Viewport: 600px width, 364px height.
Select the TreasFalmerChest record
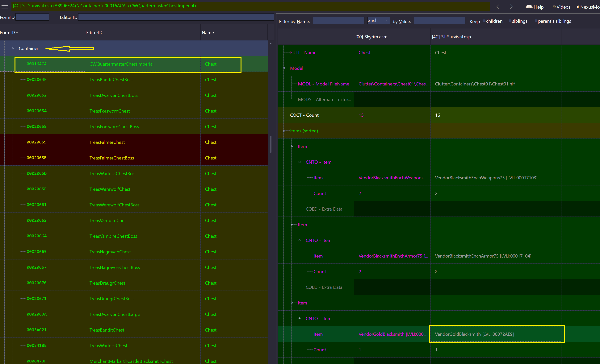pos(134,142)
